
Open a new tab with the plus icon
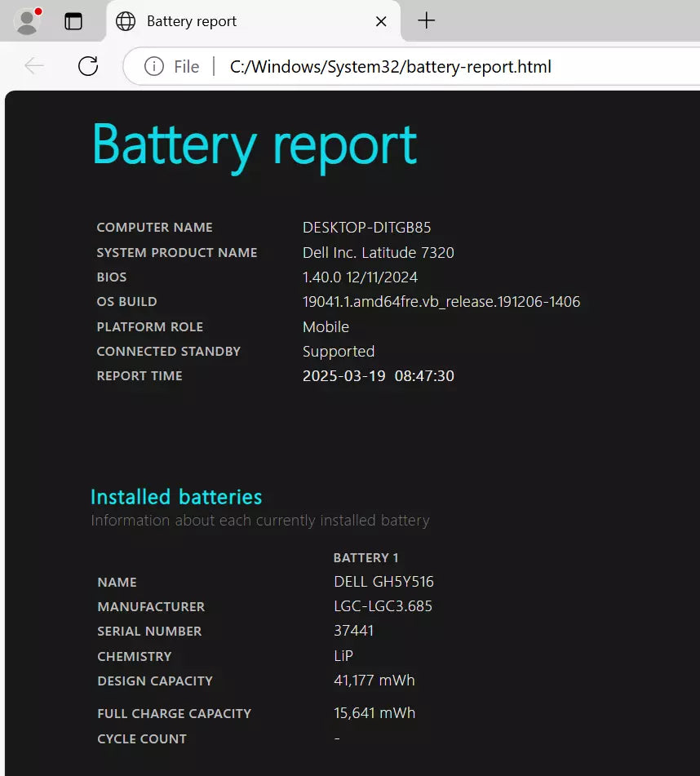coord(426,20)
